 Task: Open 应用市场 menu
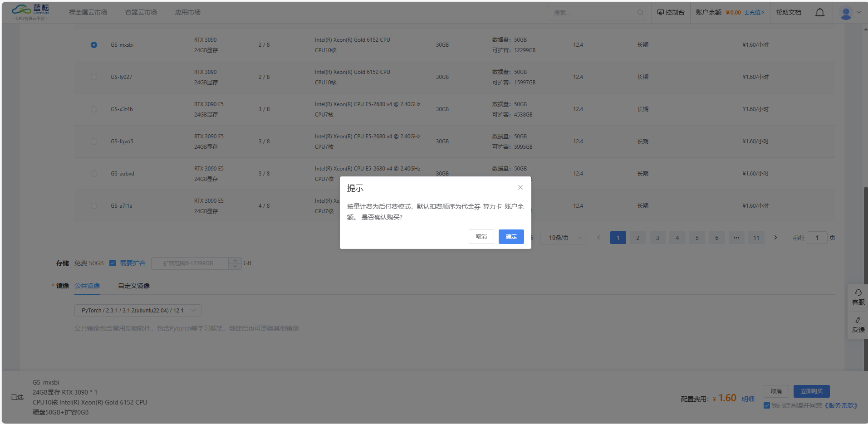click(x=188, y=13)
